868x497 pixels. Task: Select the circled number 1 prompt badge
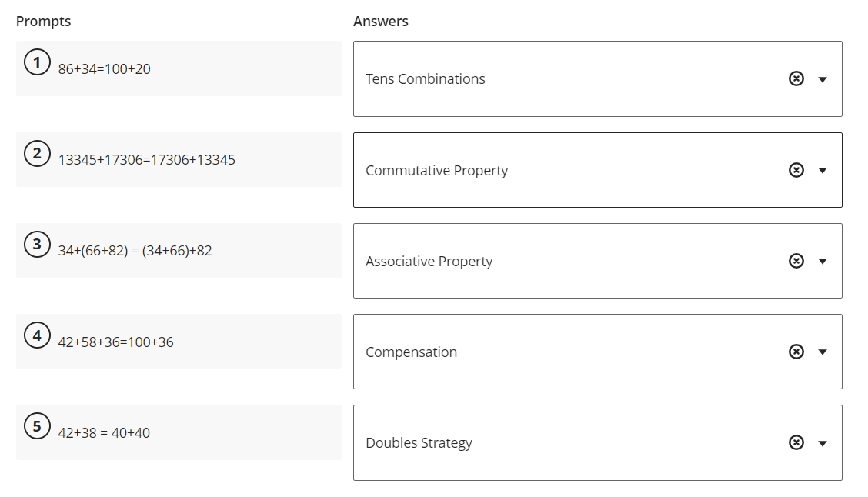37,62
